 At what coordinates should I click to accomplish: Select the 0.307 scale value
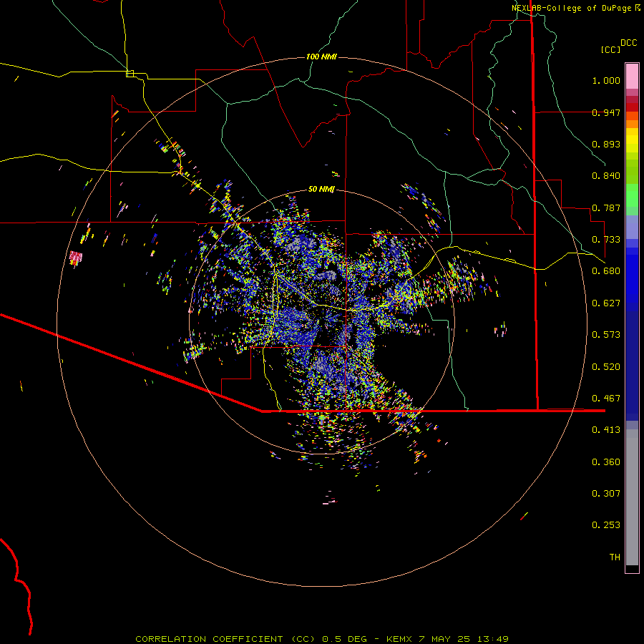click(x=606, y=494)
